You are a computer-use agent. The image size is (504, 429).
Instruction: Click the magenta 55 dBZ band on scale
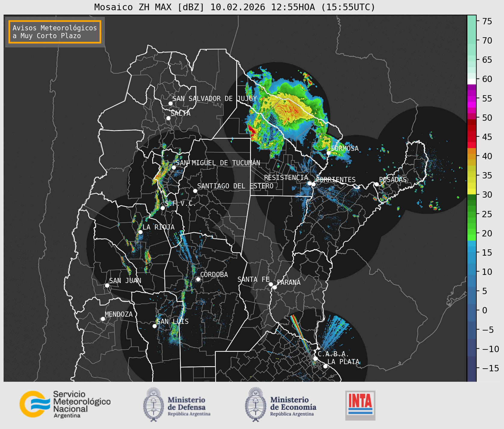pos(472,99)
